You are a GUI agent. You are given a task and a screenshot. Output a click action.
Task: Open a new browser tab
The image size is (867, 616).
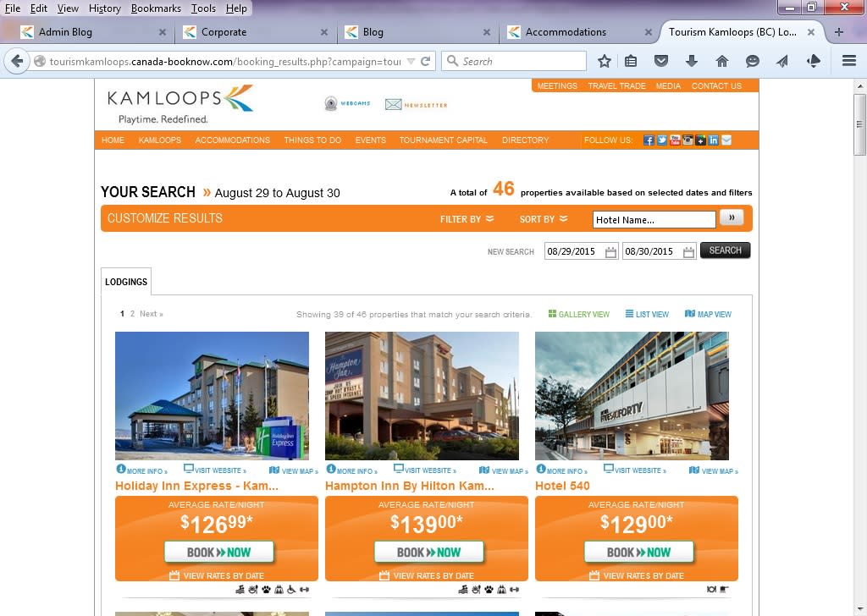(839, 32)
